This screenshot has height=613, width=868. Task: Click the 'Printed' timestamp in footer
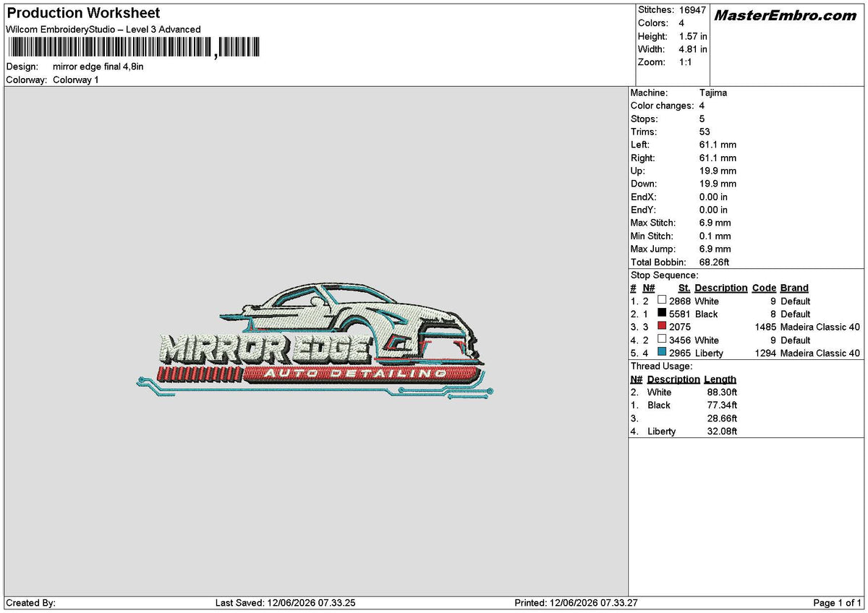tap(576, 602)
